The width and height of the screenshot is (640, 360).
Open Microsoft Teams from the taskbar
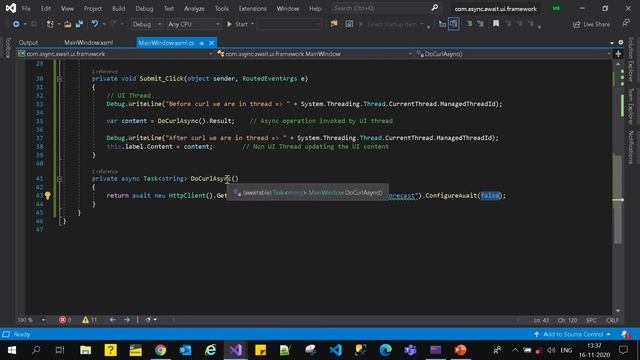coord(410,350)
